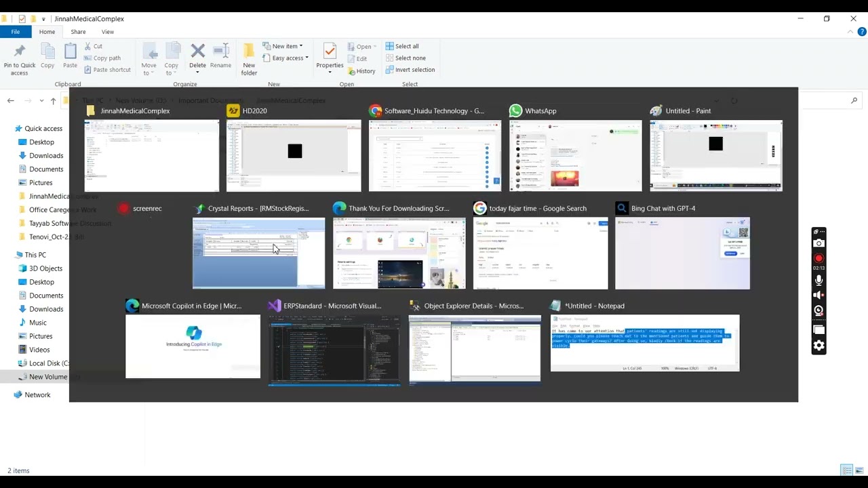The height and width of the screenshot is (488, 868).
Task: Click the Select all button
Action: tap(402, 46)
